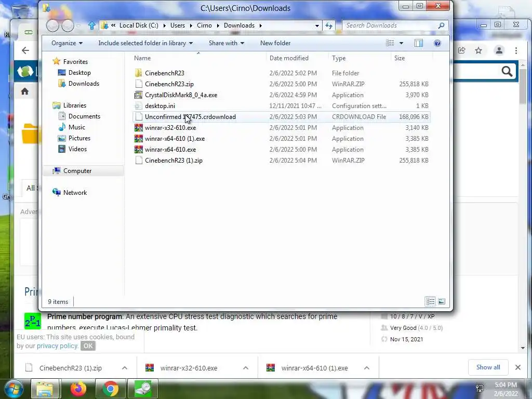
Task: Select Pictures library in navigation pane
Action: pos(79,138)
